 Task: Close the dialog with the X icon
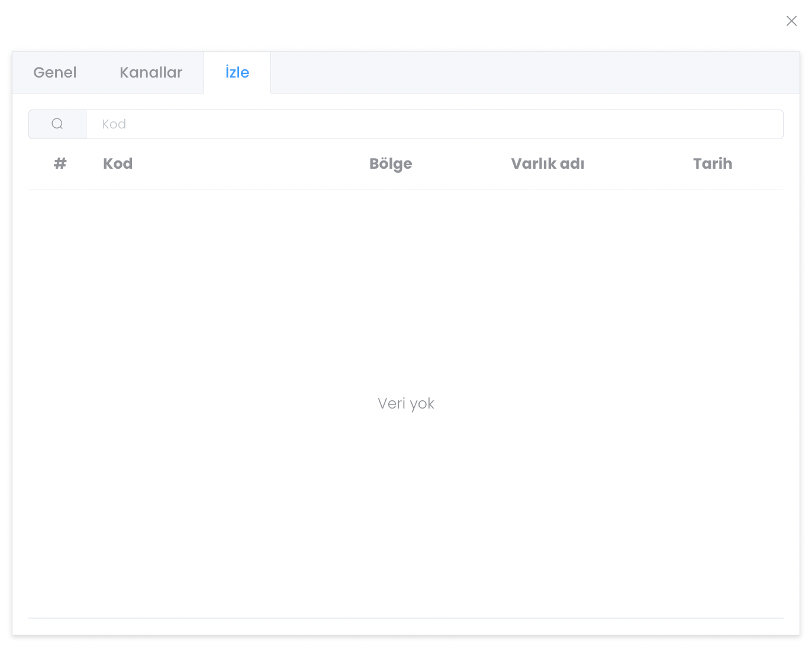click(x=791, y=21)
